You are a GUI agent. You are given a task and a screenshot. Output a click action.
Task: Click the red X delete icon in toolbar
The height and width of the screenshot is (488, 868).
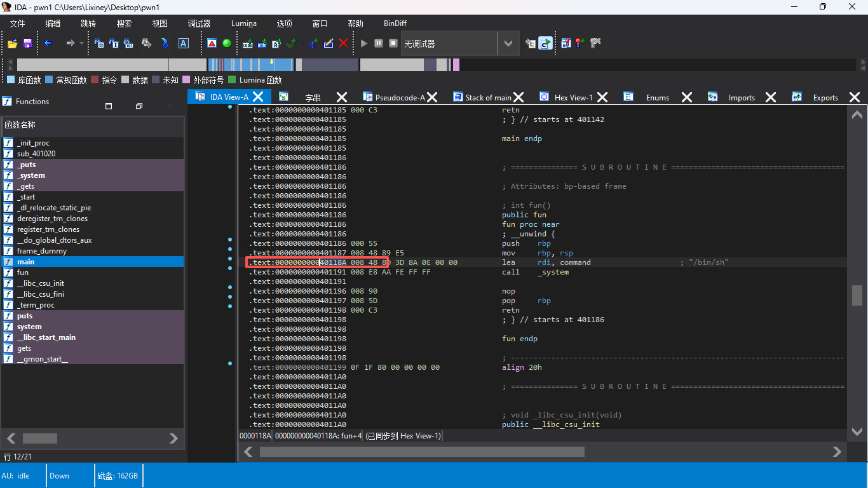(344, 43)
